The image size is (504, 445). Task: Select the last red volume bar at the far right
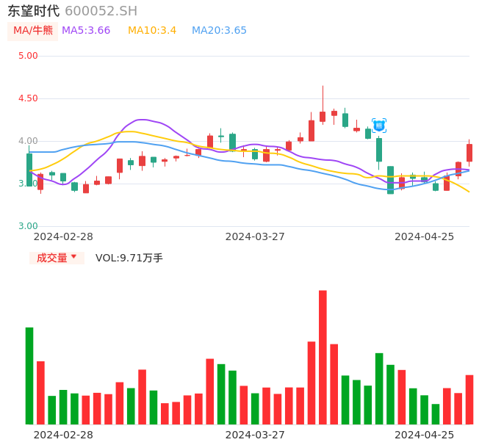[469, 399]
